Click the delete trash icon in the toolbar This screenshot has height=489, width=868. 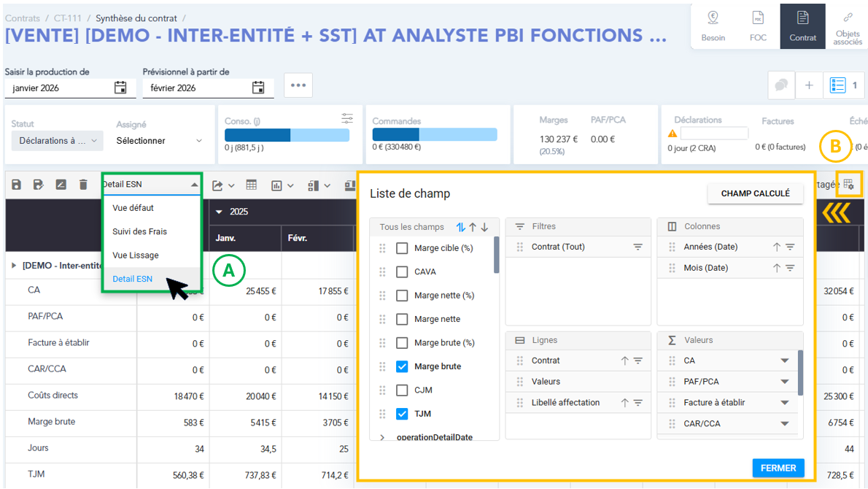(83, 185)
